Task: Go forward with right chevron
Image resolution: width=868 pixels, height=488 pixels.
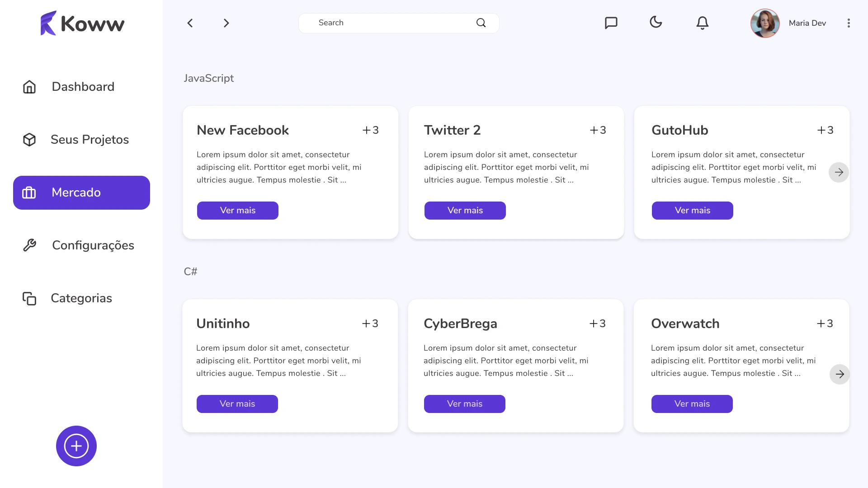Action: 226,23
